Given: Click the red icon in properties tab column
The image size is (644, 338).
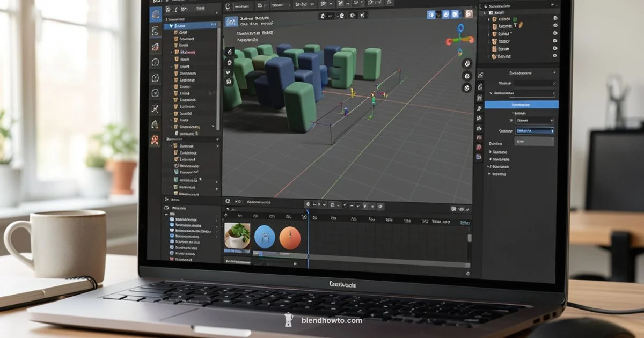Looking at the screenshot, I should (x=479, y=147).
